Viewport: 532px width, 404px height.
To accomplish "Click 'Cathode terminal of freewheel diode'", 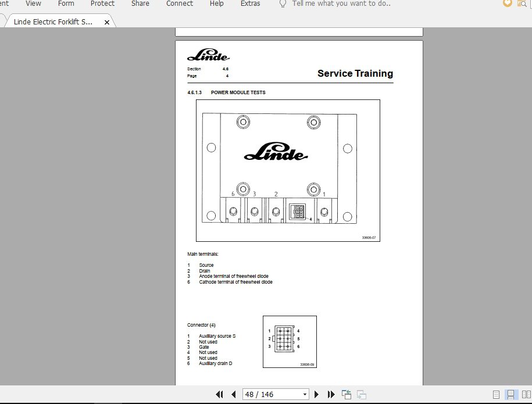I will pos(236,282).
